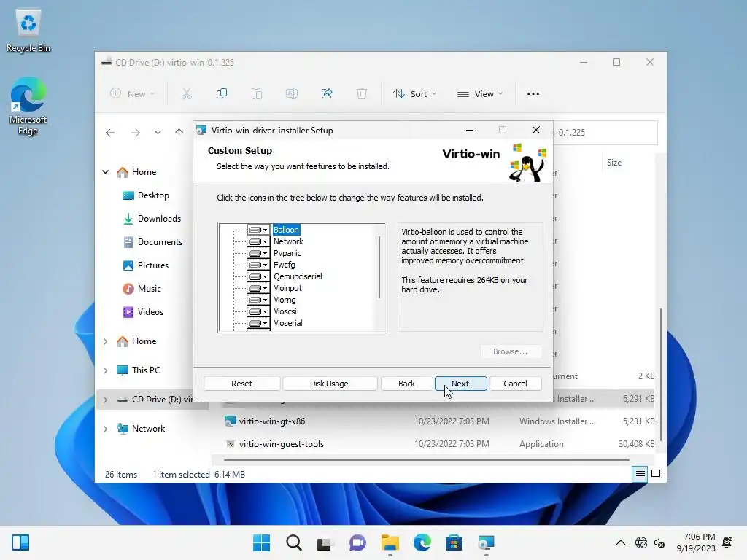This screenshot has height=560, width=747.
Task: Select the Pvpanic feature label
Action: click(287, 253)
